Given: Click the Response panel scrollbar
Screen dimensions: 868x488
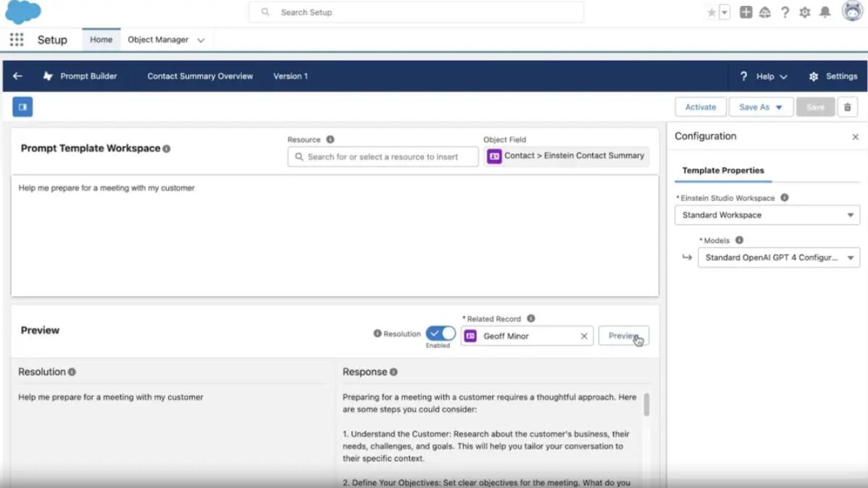Looking at the screenshot, I should [x=646, y=405].
